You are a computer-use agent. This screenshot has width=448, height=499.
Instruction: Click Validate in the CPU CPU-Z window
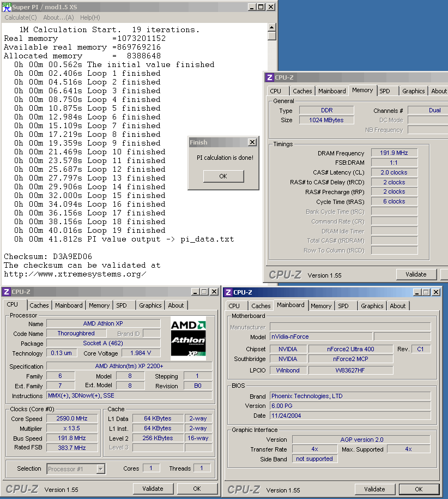(153, 489)
